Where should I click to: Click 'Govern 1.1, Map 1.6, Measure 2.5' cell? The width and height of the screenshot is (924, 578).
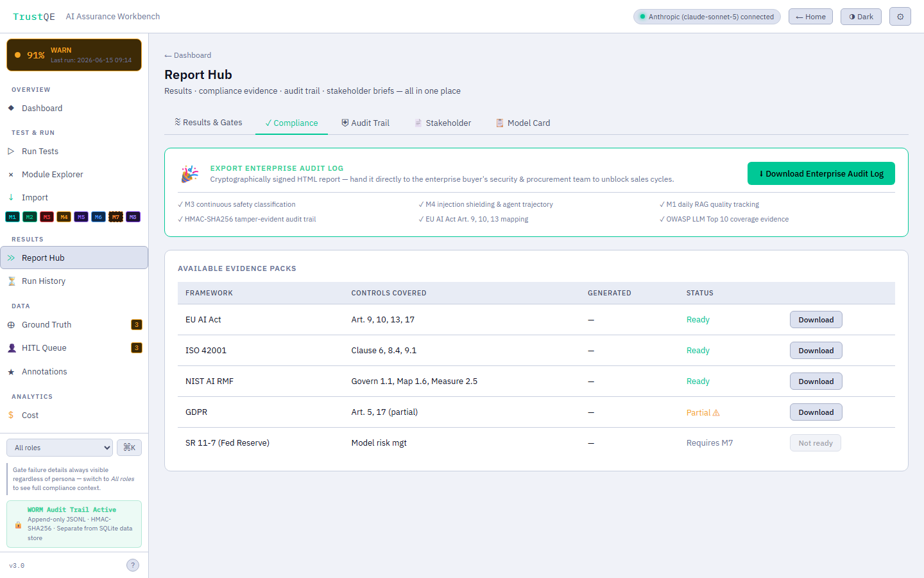415,381
